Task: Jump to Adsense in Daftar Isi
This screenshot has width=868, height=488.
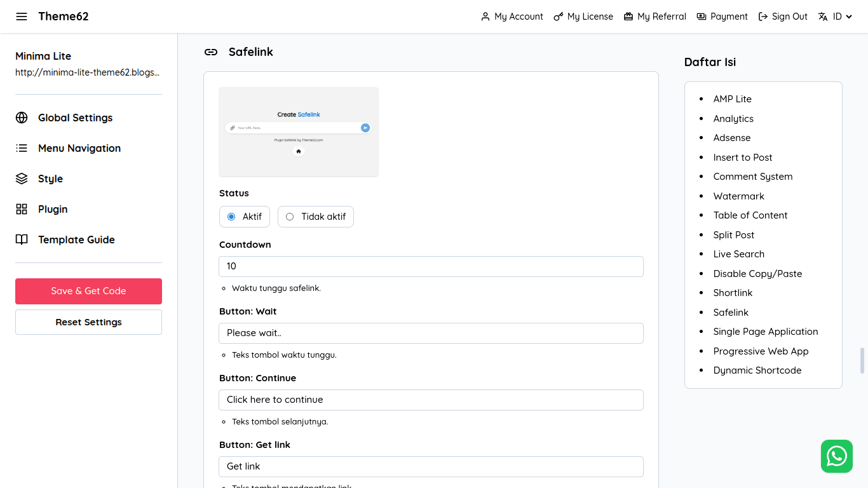Action: pos(732,138)
